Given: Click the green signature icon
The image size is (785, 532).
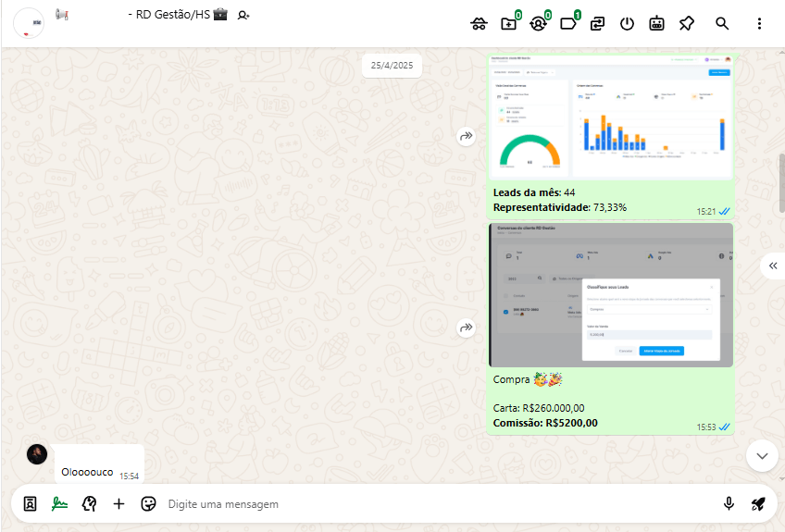Looking at the screenshot, I should click(59, 504).
